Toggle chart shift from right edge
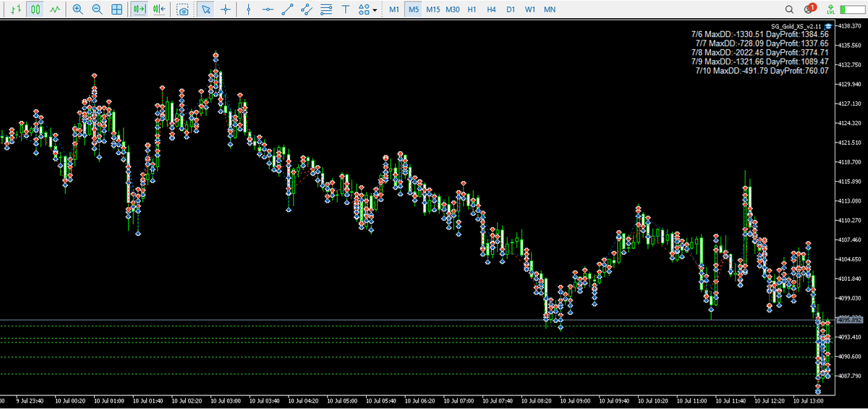 [159, 9]
